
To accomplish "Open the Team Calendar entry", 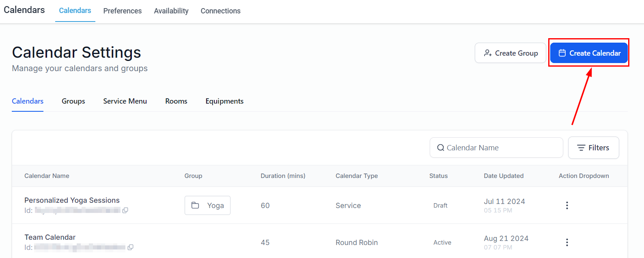I will tap(50, 237).
